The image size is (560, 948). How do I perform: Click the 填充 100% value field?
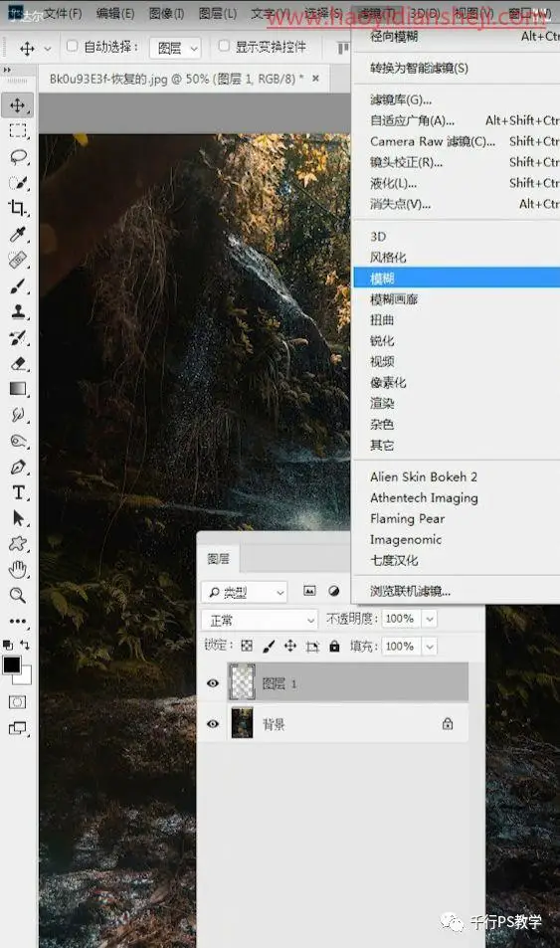point(402,647)
